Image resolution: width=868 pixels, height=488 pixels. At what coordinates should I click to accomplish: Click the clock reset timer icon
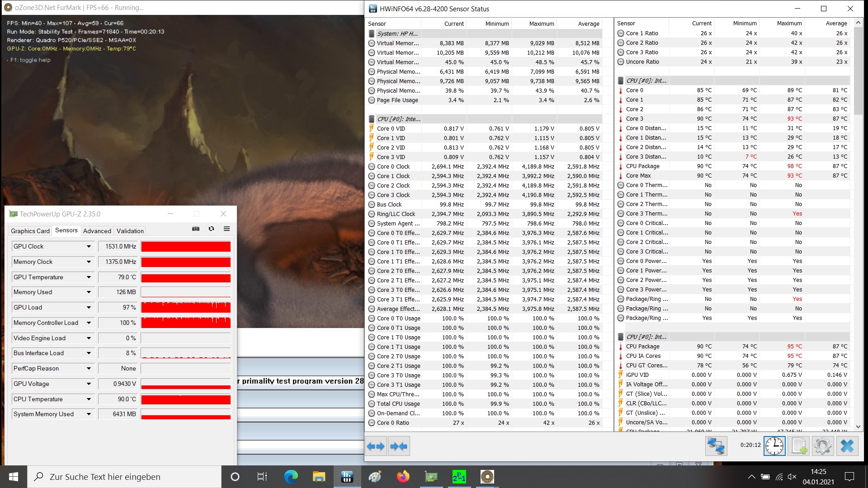(x=774, y=446)
